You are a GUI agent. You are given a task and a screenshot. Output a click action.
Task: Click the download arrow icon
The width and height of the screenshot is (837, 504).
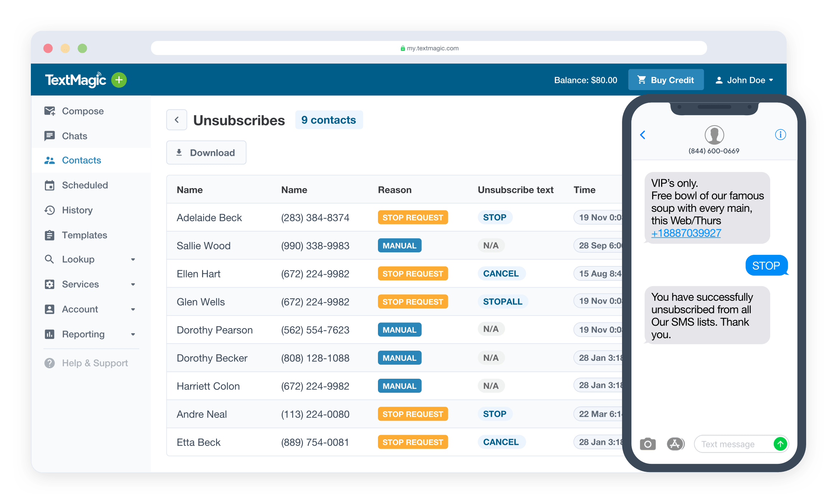179,153
